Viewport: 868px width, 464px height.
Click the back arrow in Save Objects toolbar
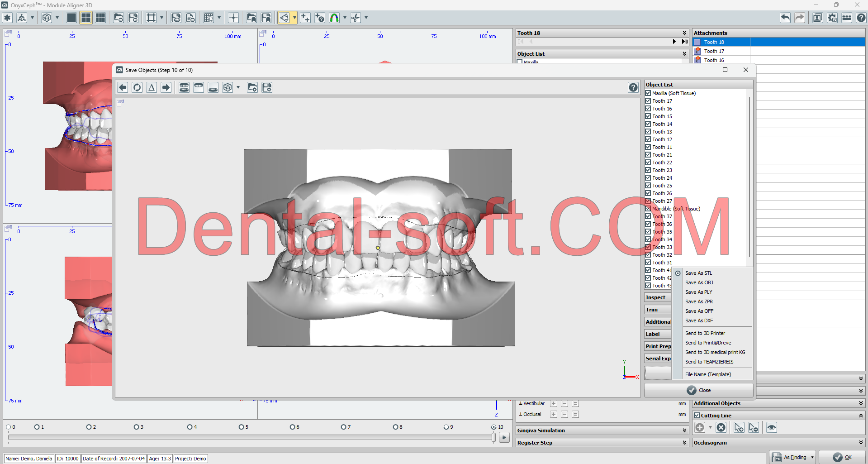coord(123,87)
